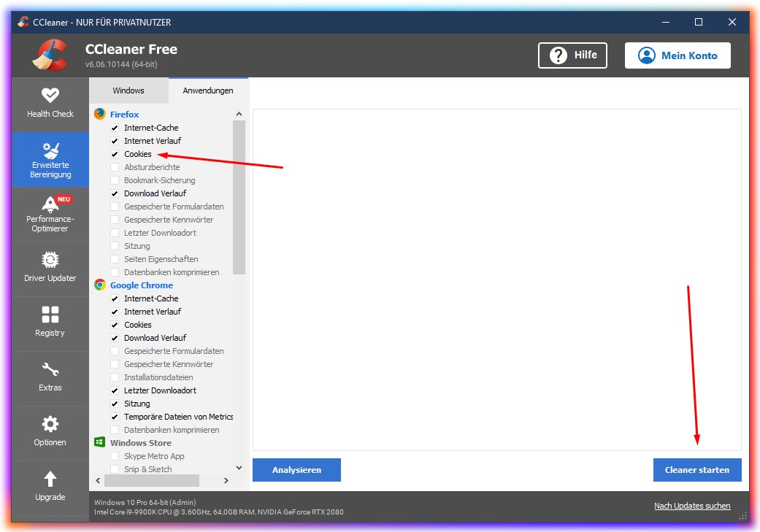Switch to the Windows tab
This screenshot has width=760, height=532.
(128, 90)
